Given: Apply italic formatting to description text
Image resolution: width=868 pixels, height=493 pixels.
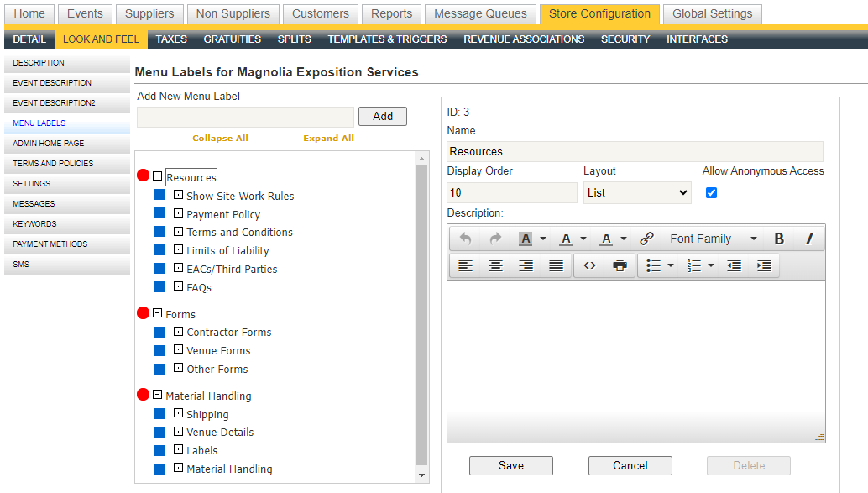Looking at the screenshot, I should click(808, 239).
